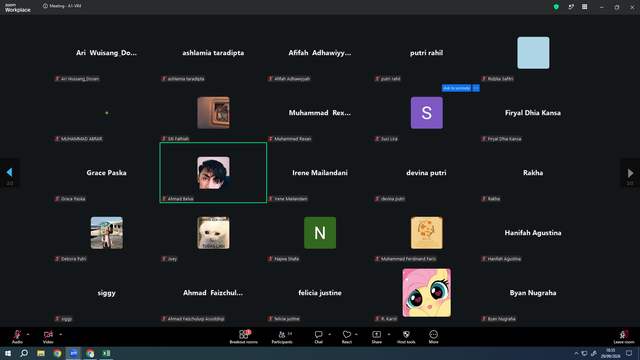Open Windows taskbar search
This screenshot has height=360, width=640.
(x=24, y=353)
